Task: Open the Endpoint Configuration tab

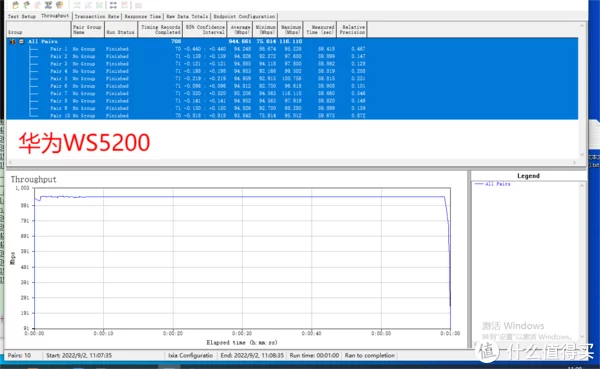Action: click(x=244, y=16)
